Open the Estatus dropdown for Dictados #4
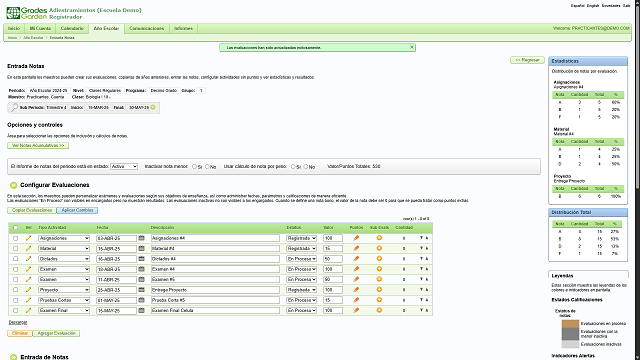Screen dimensions: 640x360 [x=302, y=259]
